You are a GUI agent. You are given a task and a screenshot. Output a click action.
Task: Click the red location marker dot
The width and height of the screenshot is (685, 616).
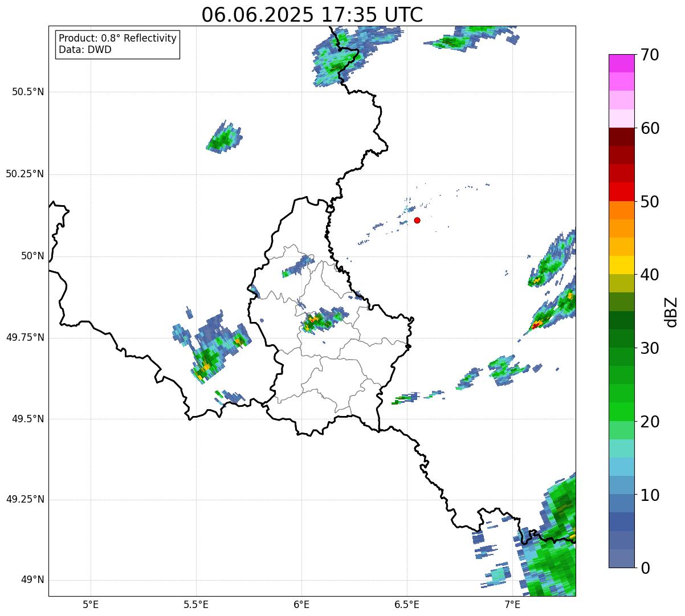(417, 220)
